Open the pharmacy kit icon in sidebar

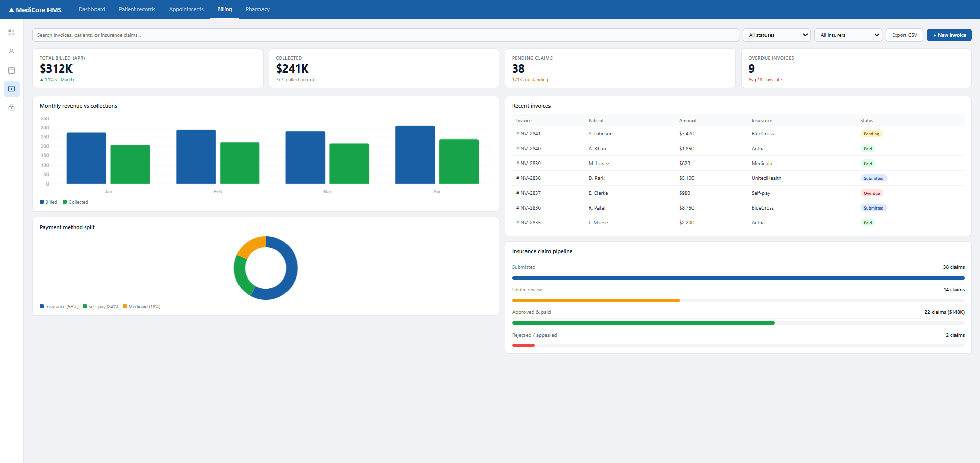coord(11,108)
